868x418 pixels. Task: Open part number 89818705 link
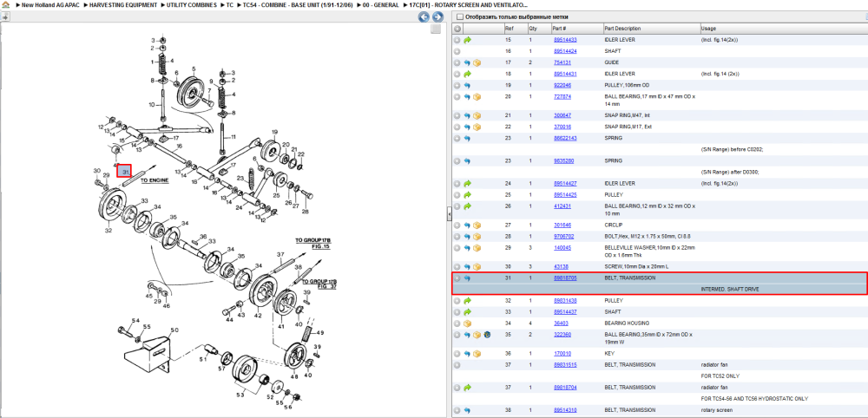coord(565,278)
